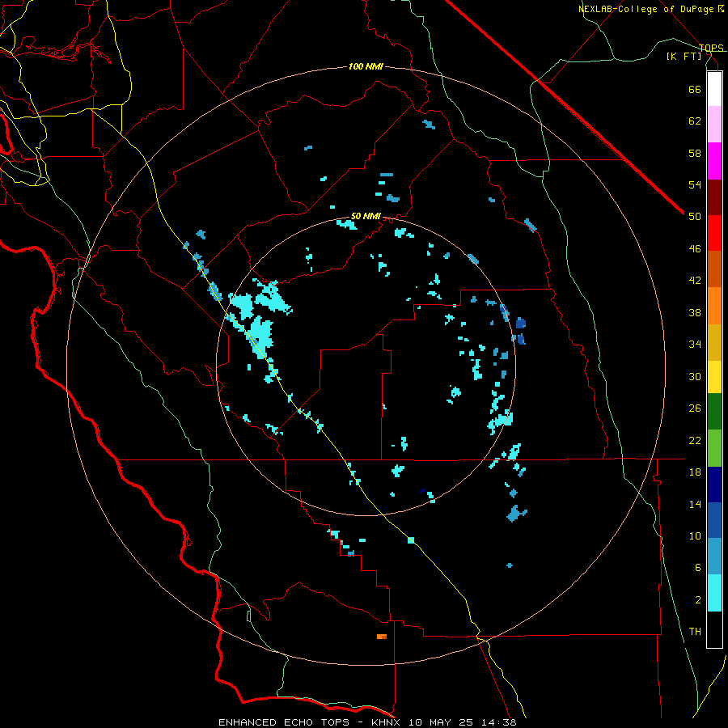This screenshot has width=728, height=728.
Task: Click the legend value 54
Action: click(695, 184)
